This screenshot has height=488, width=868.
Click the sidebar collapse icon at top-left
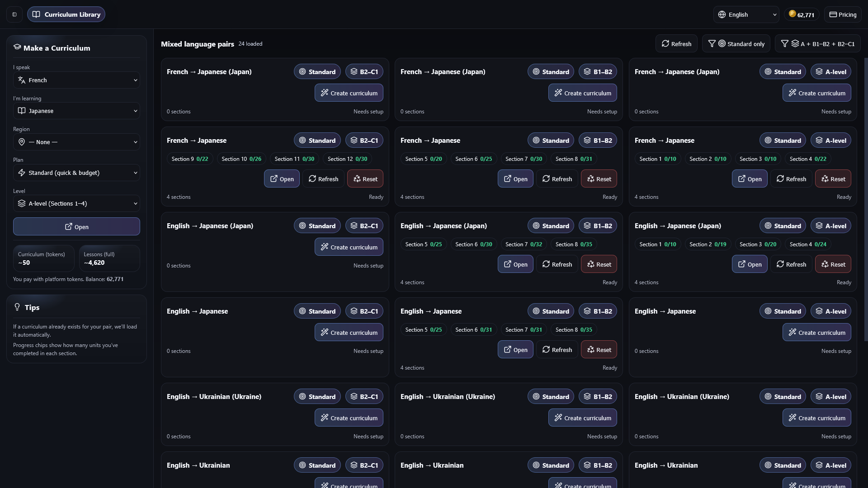pyautogui.click(x=14, y=14)
